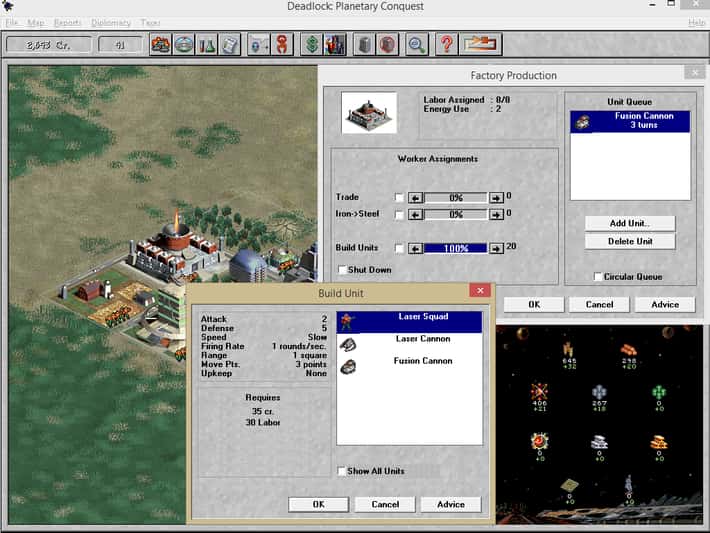Tick the Trade checkbox
This screenshot has height=533, width=710.
tap(399, 197)
